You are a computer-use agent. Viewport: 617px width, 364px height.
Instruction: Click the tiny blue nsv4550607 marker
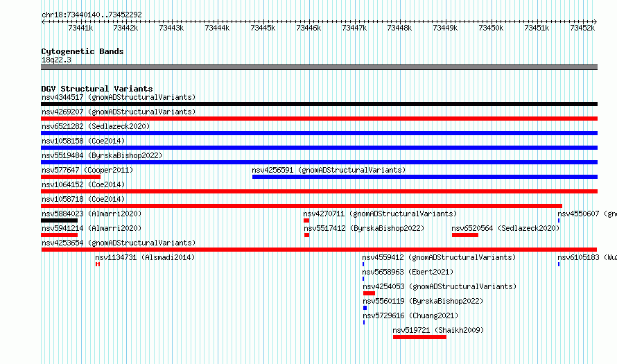[x=559, y=220]
